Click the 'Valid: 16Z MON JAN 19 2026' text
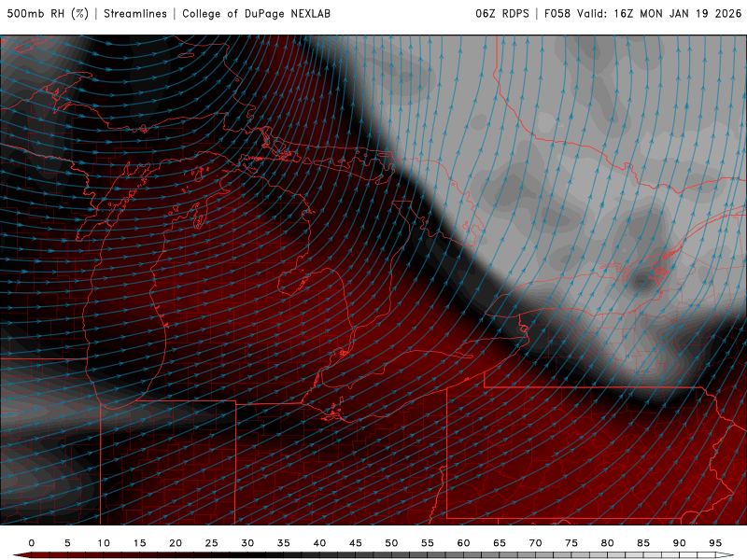The image size is (747, 560). click(x=659, y=14)
